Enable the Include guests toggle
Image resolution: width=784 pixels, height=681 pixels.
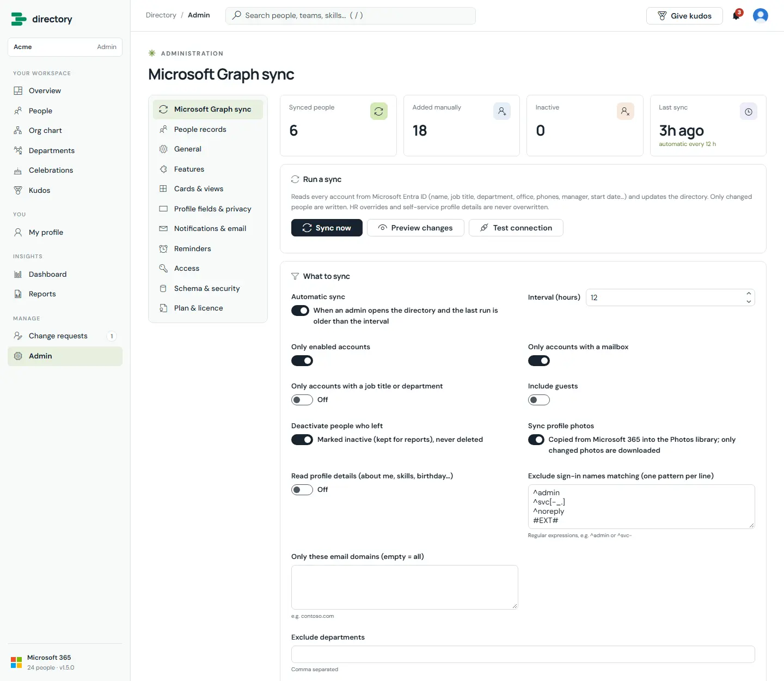click(539, 400)
